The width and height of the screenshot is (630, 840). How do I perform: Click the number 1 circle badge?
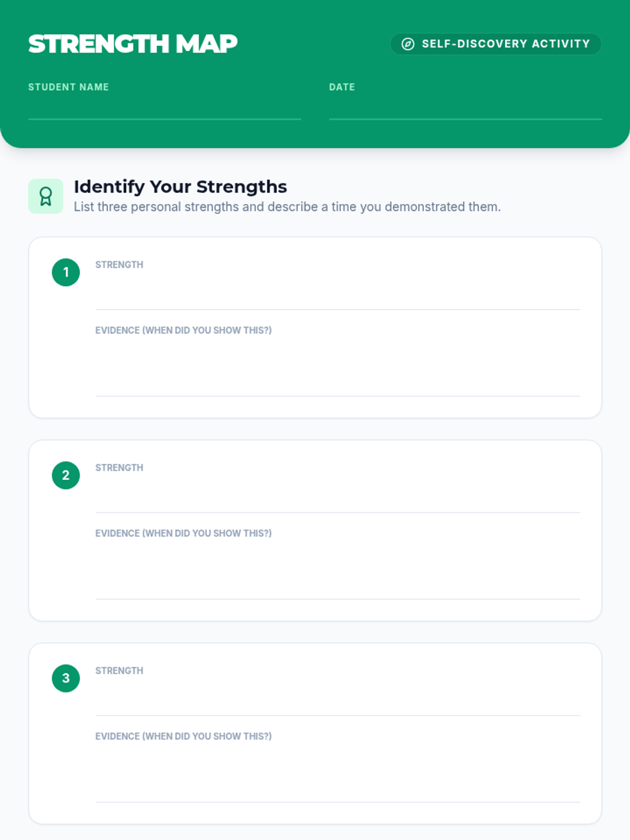click(66, 272)
